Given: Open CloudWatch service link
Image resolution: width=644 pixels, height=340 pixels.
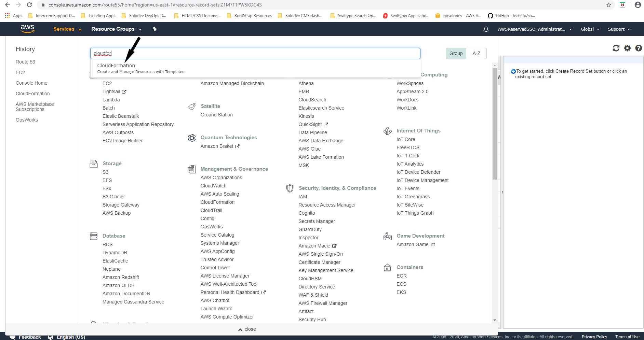Looking at the screenshot, I should [213, 186].
